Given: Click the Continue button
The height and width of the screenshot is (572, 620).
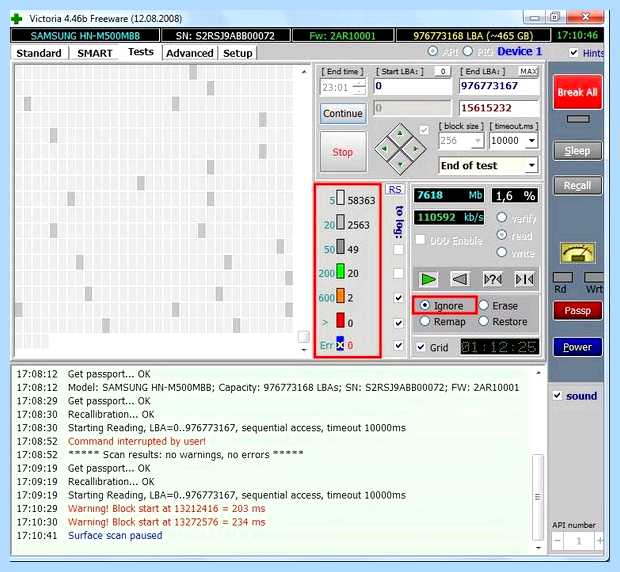Looking at the screenshot, I should pyautogui.click(x=343, y=113).
